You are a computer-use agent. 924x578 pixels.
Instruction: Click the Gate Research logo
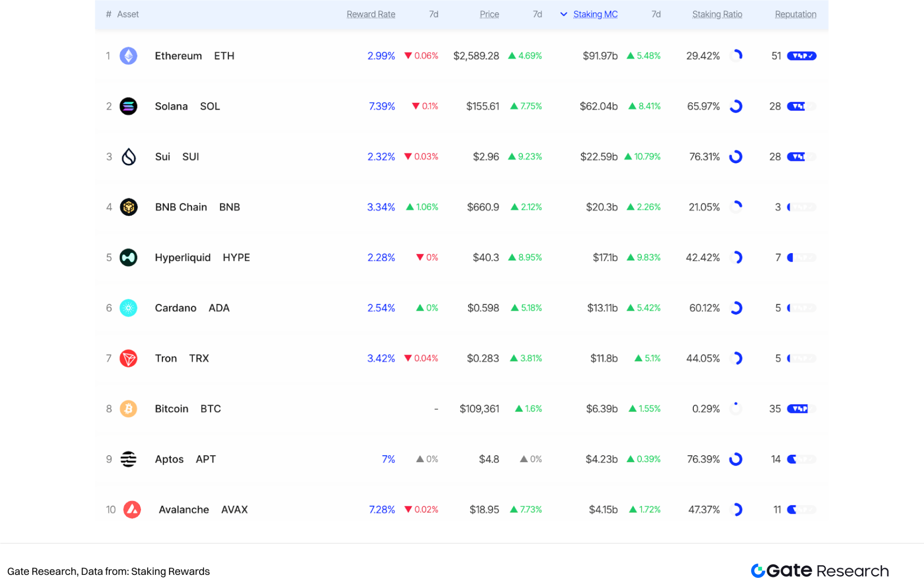pyautogui.click(x=820, y=571)
